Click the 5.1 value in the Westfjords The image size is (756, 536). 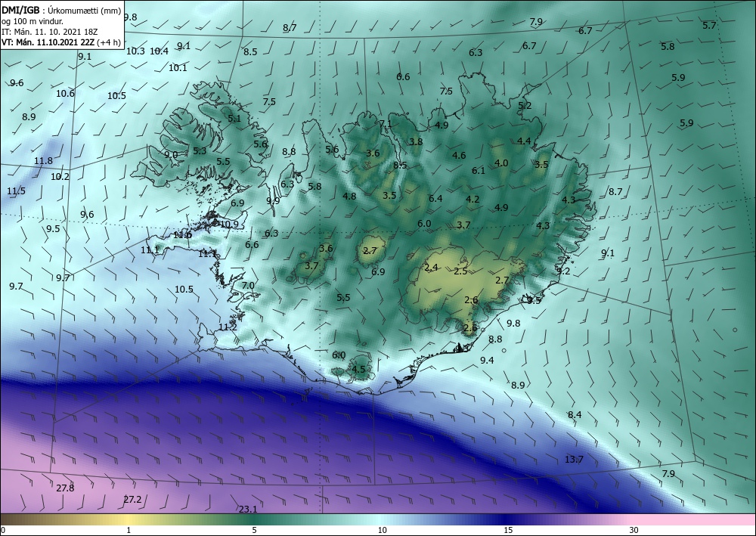point(234,118)
